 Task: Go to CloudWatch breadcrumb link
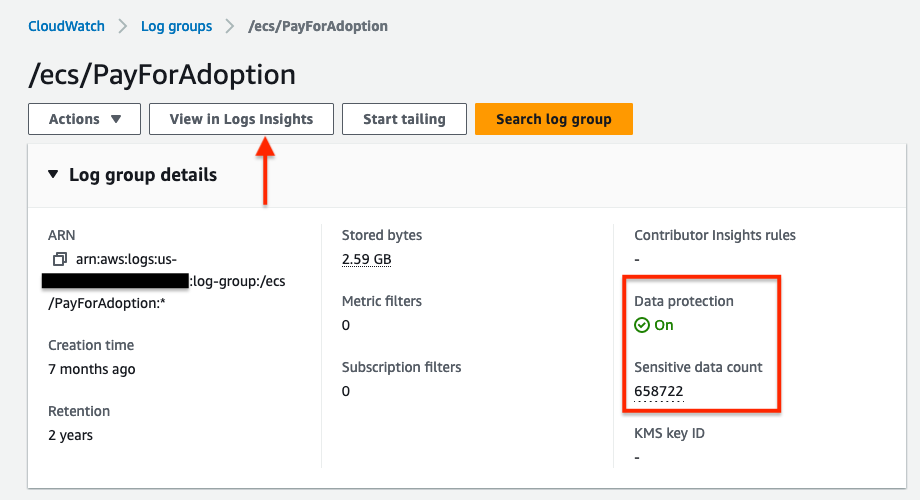coord(66,26)
